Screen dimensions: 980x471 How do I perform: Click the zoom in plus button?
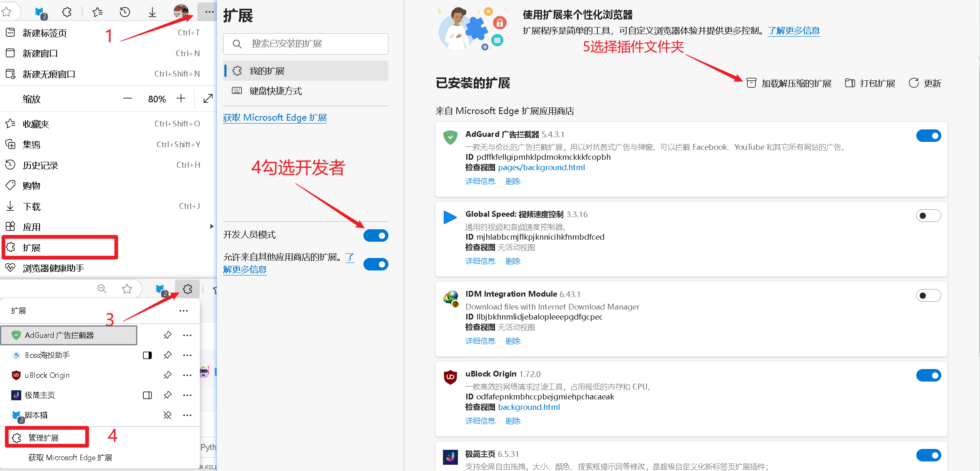click(181, 99)
